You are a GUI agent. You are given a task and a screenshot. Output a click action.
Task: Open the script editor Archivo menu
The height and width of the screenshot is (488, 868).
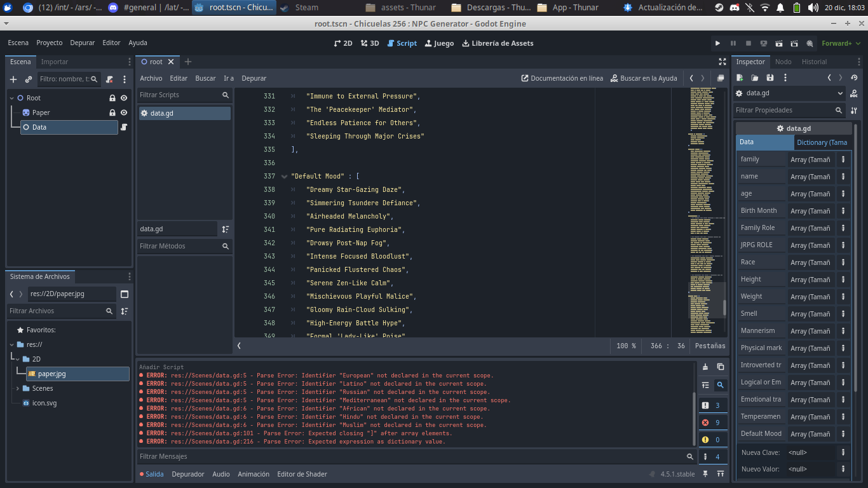(x=151, y=78)
